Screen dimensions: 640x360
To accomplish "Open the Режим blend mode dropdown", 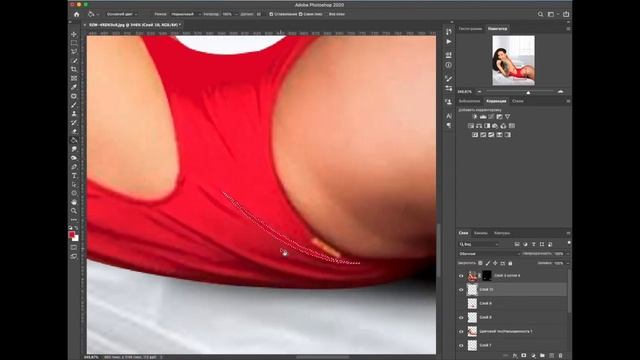I will [x=185, y=14].
